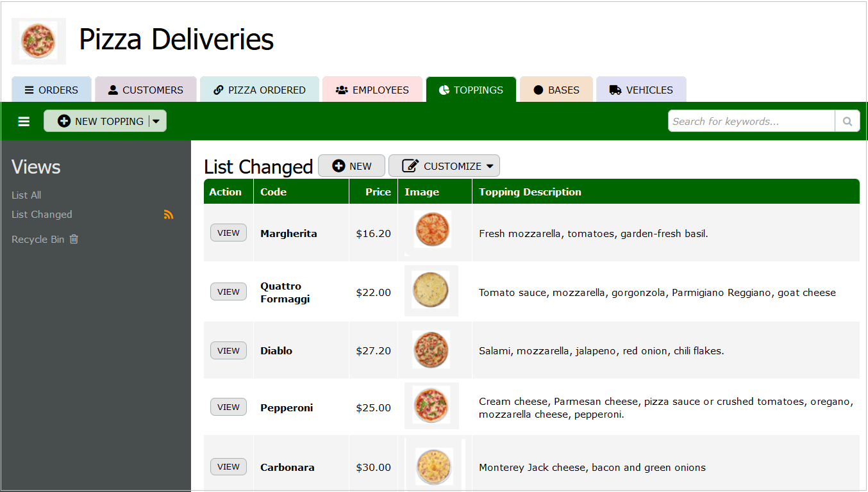The width and height of the screenshot is (868, 492).
Task: Click the orange RSS feed icon
Action: (169, 215)
